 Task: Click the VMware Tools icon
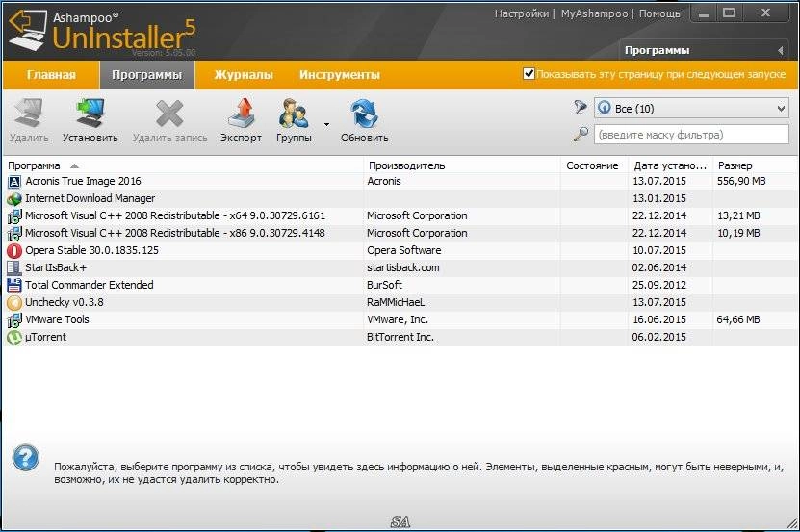click(14, 319)
